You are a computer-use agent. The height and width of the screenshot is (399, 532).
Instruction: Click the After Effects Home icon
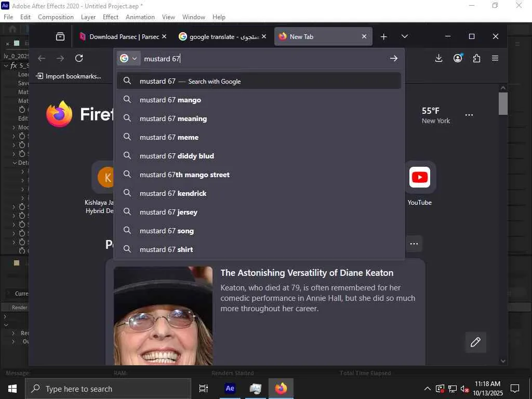(x=12, y=29)
